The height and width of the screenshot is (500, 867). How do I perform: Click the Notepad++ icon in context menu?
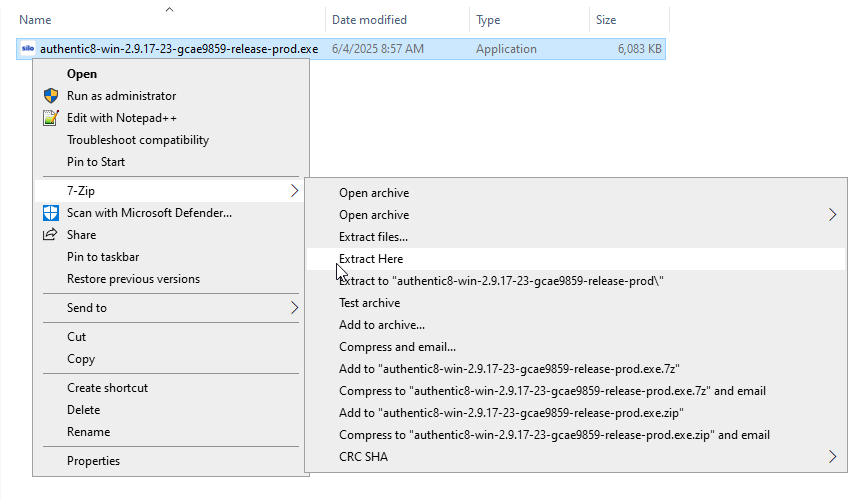point(51,118)
